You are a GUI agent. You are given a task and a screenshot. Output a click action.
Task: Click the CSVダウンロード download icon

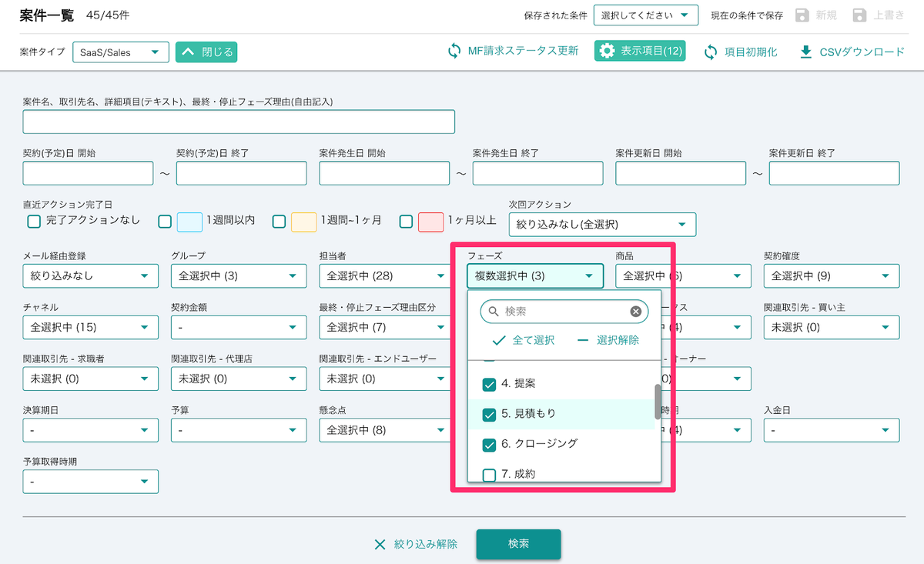(806, 52)
